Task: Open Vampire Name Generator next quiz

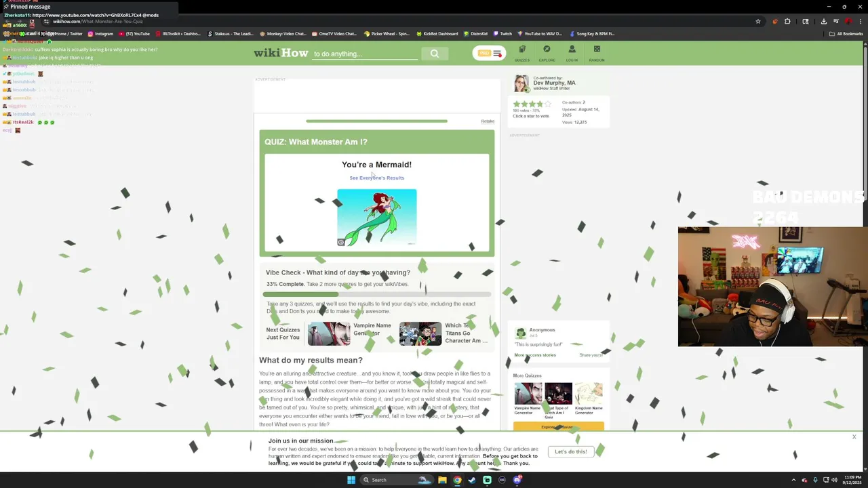Action: 350,333
